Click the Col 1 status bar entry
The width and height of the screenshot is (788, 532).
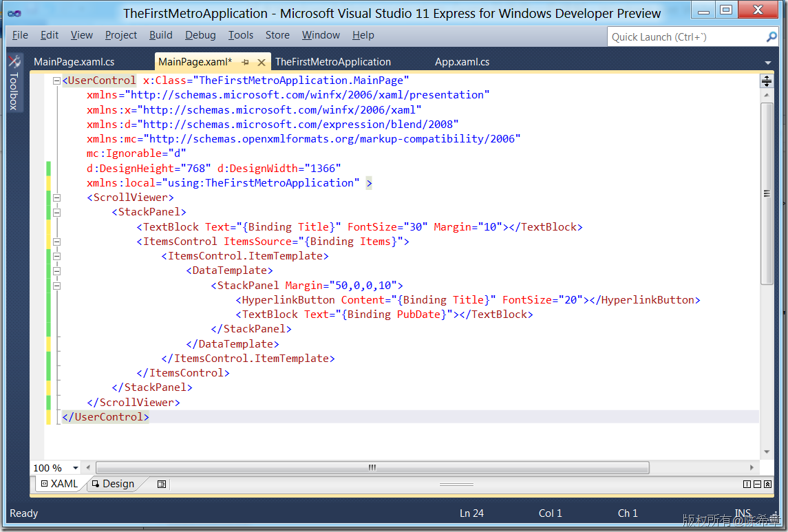551,513
